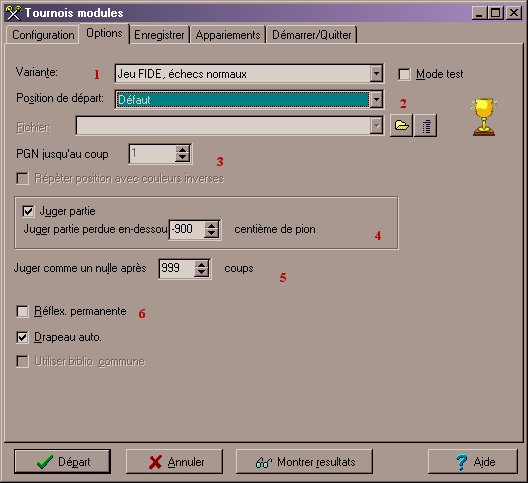Click the crossed swords title bar icon
528x483 pixels.
[x=13, y=13]
